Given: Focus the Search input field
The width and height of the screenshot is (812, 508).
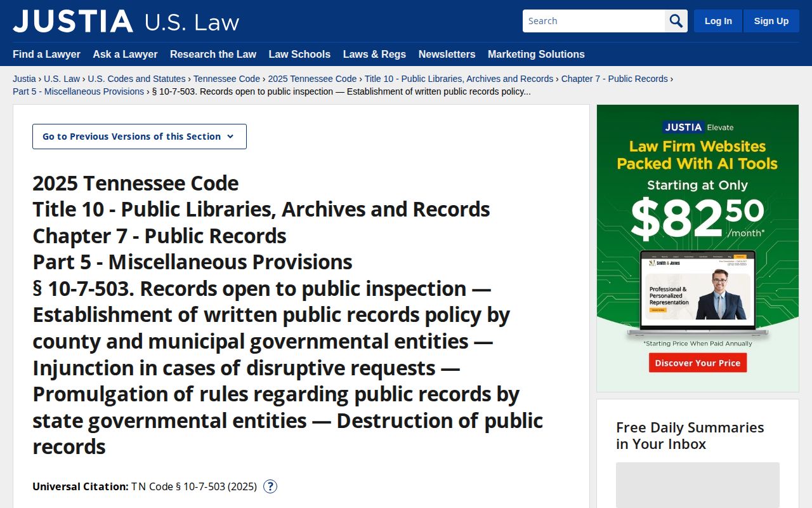Looking at the screenshot, I should tap(594, 21).
